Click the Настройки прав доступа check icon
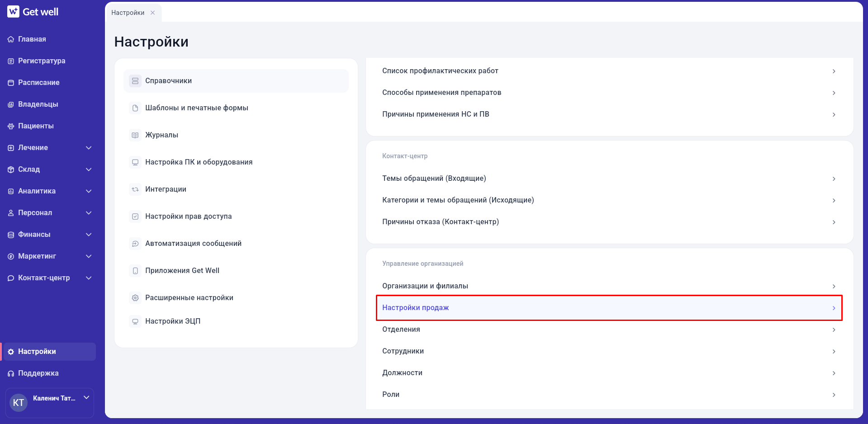Image resolution: width=868 pixels, height=424 pixels. coord(135,217)
